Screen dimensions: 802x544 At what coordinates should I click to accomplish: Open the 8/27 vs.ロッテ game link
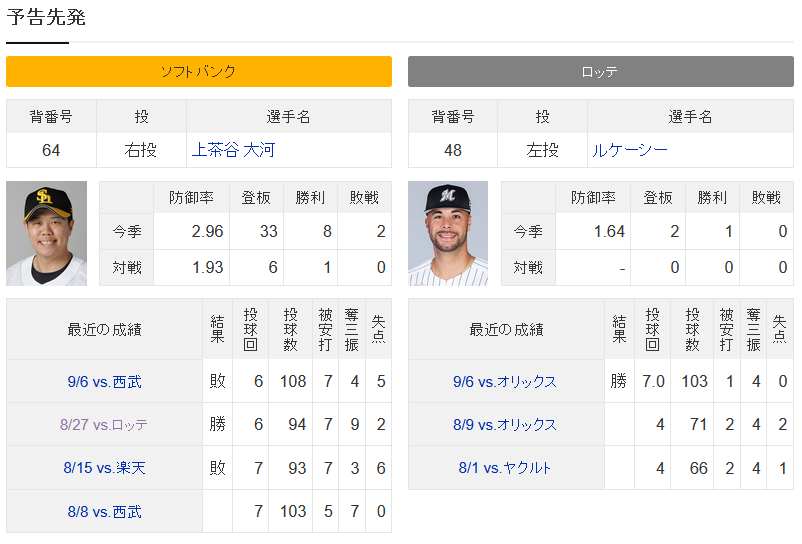(104, 424)
